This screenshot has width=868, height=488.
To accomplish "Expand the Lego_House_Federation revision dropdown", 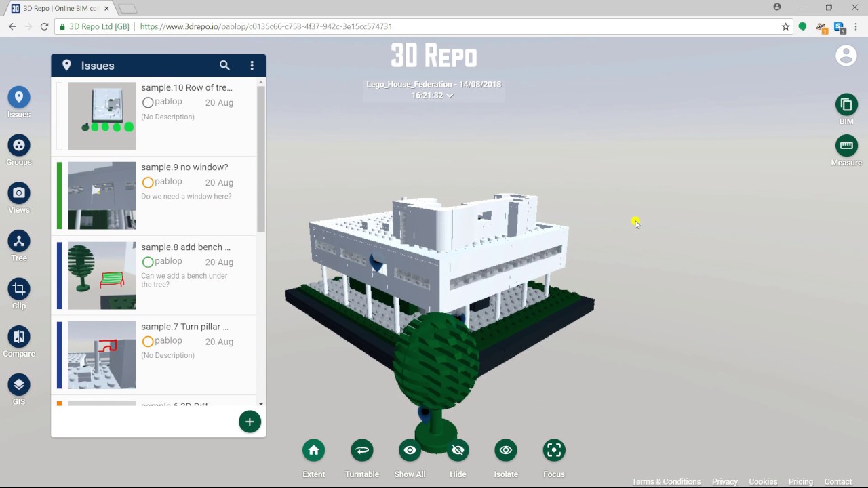I will 450,96.
